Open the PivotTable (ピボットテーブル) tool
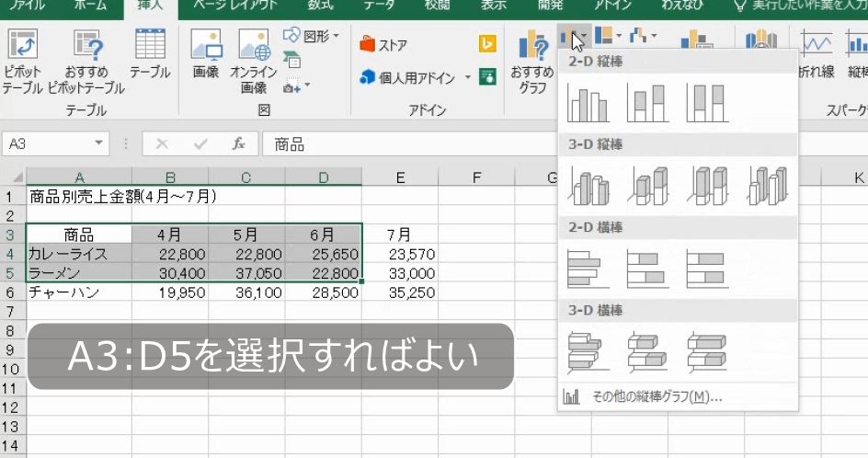 tap(22, 62)
